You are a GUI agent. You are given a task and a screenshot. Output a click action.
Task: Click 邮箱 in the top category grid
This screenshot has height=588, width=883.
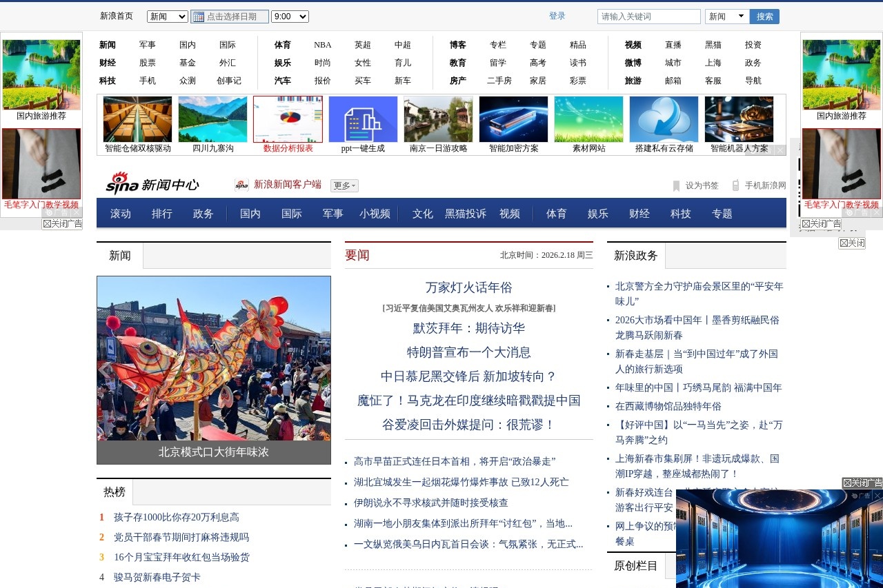(x=673, y=81)
